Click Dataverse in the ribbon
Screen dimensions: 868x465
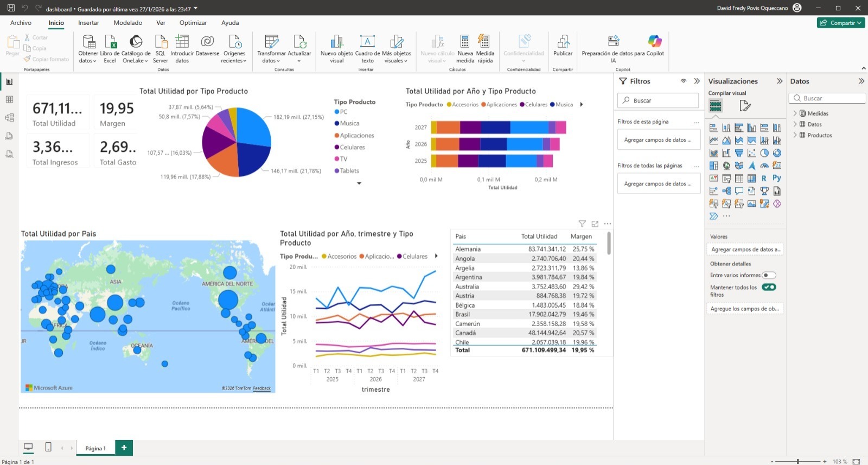[x=207, y=46]
